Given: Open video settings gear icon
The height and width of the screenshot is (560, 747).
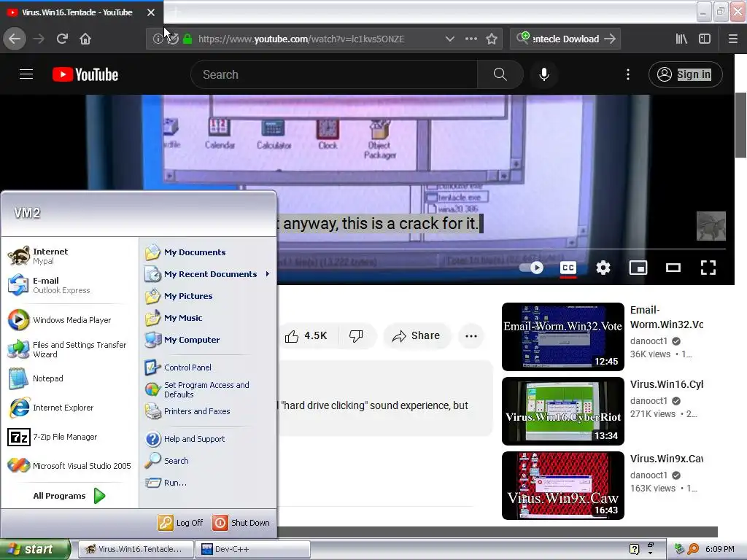Looking at the screenshot, I should [x=603, y=268].
